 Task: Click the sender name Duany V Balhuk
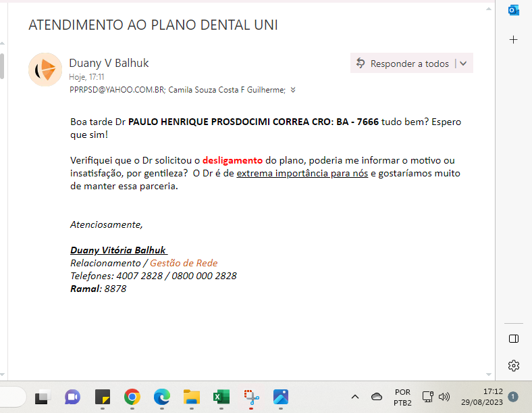coord(109,63)
